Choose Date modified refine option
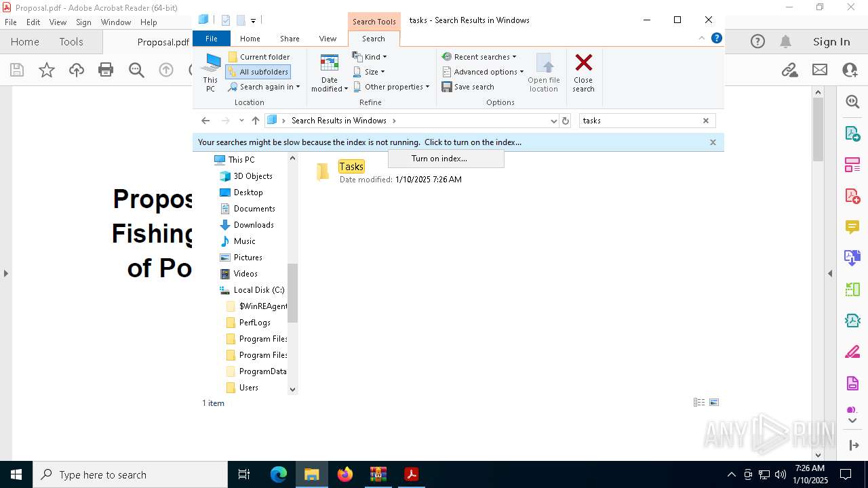 tap(330, 73)
